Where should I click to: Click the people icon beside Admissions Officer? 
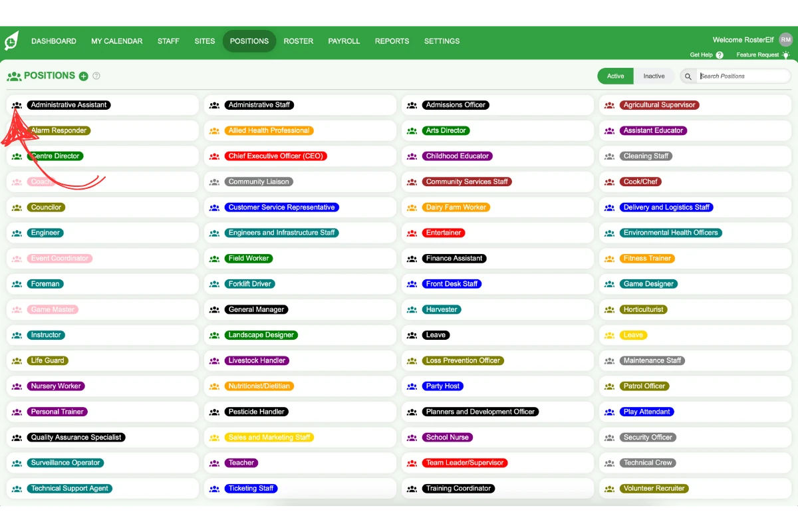412,105
